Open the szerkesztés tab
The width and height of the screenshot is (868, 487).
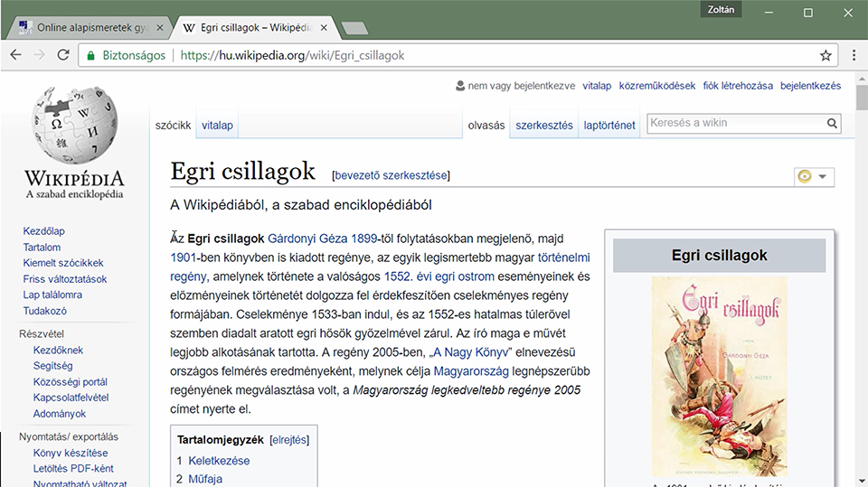[544, 126]
